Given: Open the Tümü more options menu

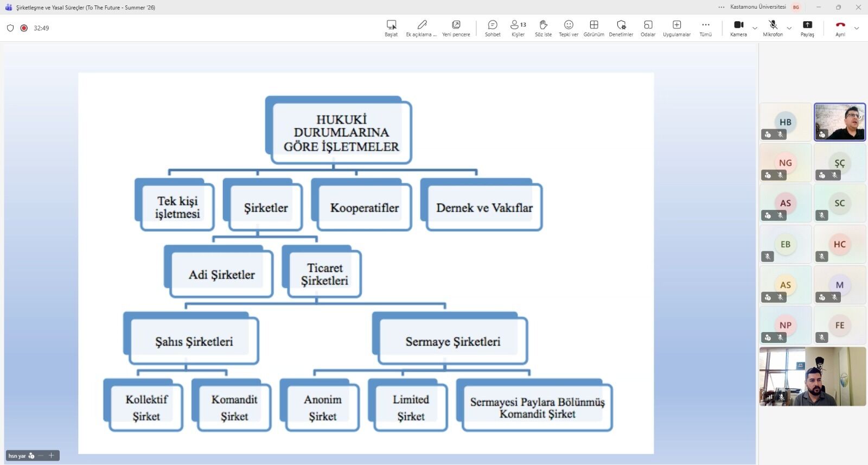Looking at the screenshot, I should [705, 28].
